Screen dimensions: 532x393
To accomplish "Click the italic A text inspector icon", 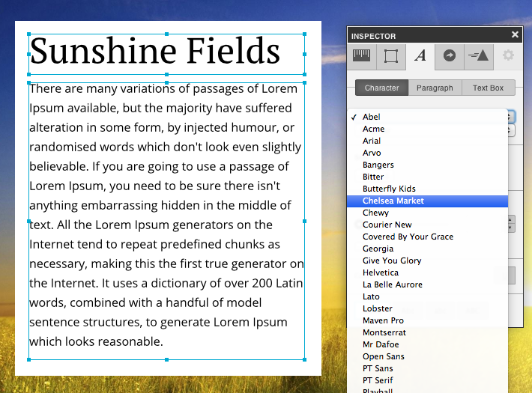I will [420, 55].
